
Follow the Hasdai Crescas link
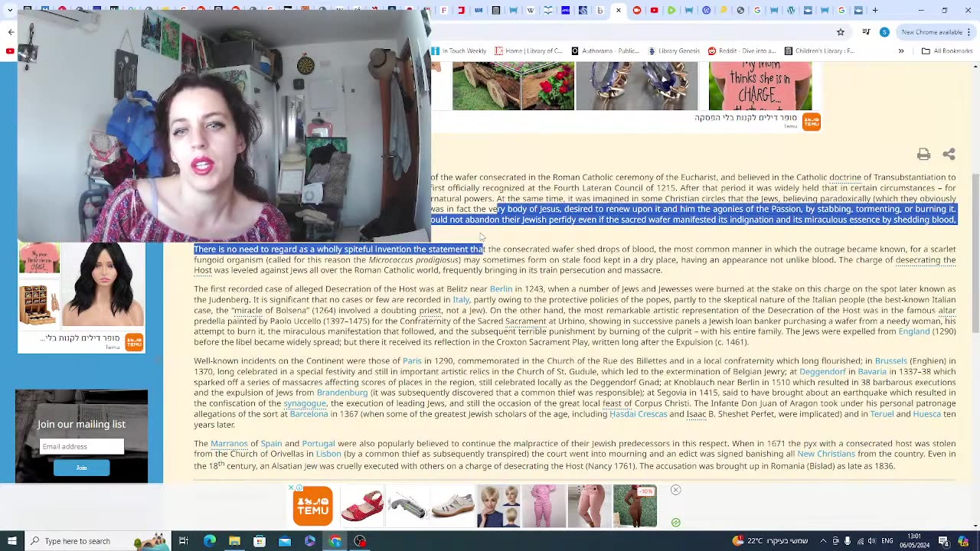click(638, 414)
